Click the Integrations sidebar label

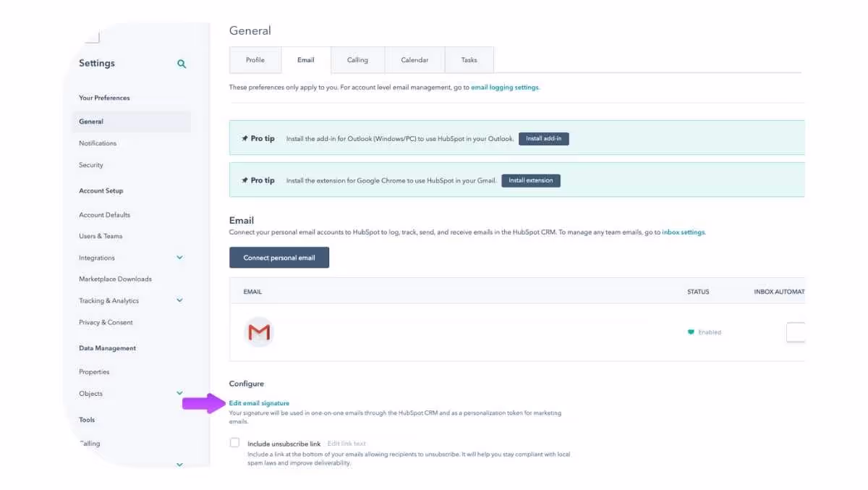pos(97,258)
